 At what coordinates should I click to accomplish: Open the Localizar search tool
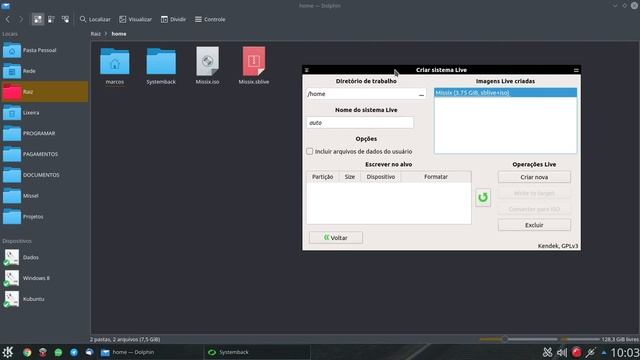pos(95,19)
